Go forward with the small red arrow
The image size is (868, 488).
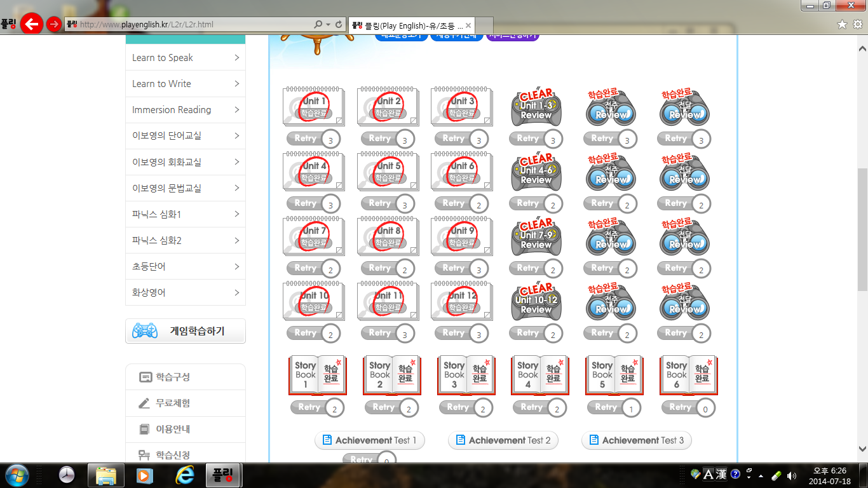55,24
